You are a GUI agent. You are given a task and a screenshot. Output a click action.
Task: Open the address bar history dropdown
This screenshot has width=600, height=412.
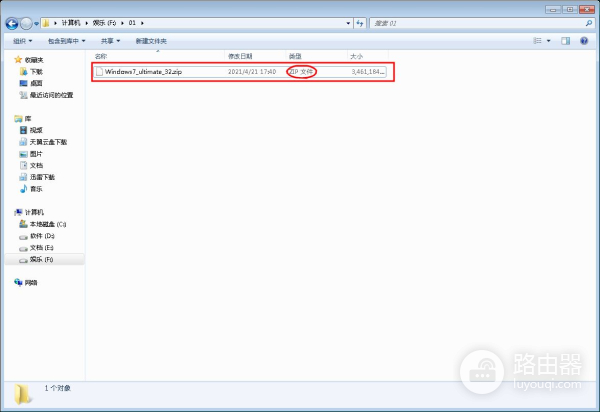tap(348, 23)
